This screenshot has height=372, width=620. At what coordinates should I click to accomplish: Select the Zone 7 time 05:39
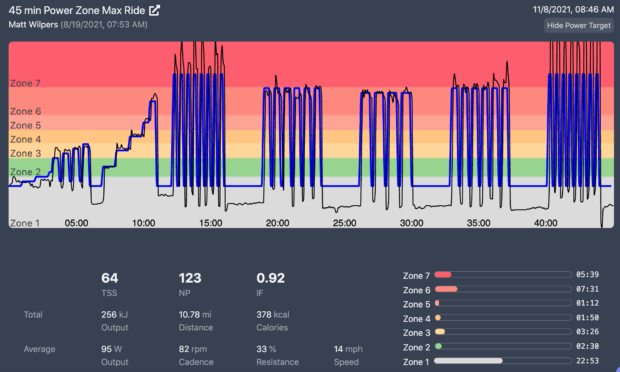(587, 274)
